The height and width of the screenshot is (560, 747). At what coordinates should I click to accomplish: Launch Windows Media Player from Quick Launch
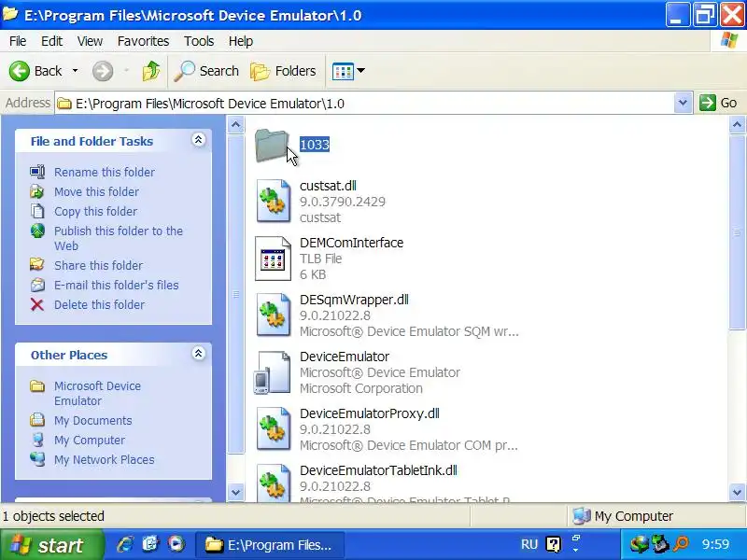point(176,544)
